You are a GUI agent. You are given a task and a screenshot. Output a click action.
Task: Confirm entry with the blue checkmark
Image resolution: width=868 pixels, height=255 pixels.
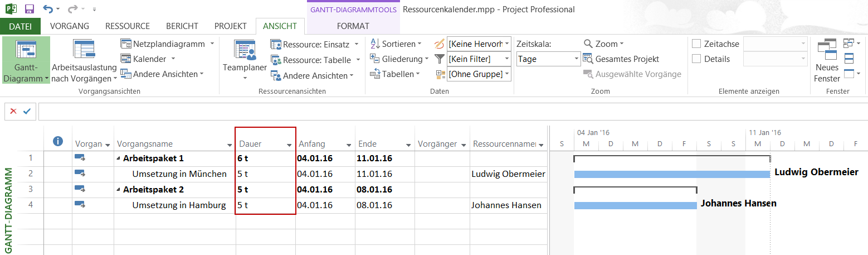pos(26,111)
